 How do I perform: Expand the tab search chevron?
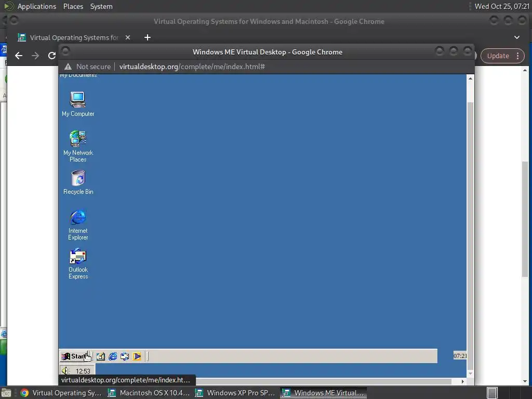(x=517, y=37)
